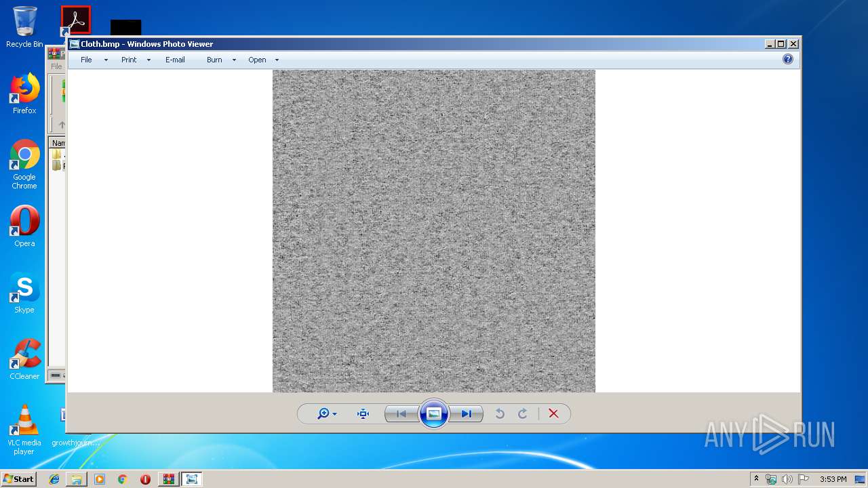Image resolution: width=868 pixels, height=488 pixels.
Task: Click Photo Viewer taskbar button
Action: (x=192, y=479)
